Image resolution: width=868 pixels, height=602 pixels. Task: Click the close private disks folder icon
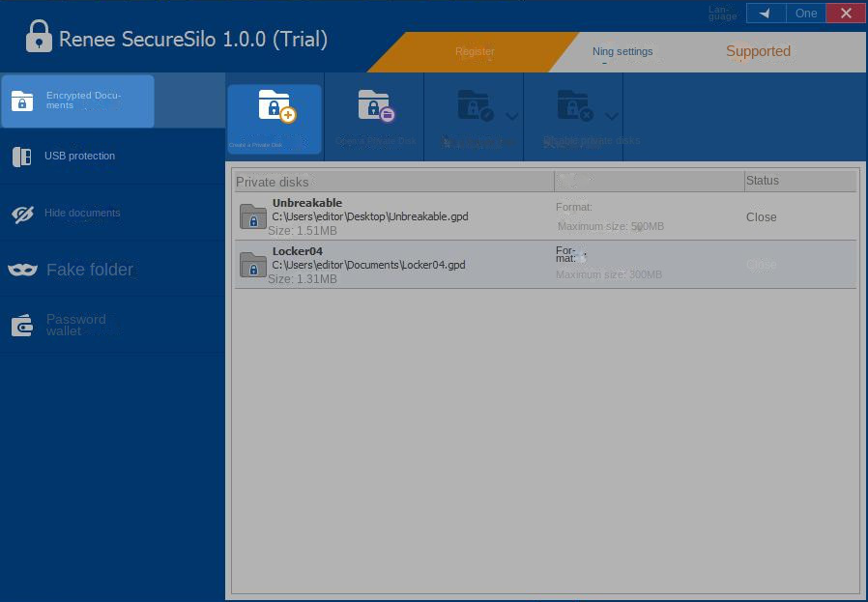[x=573, y=106]
